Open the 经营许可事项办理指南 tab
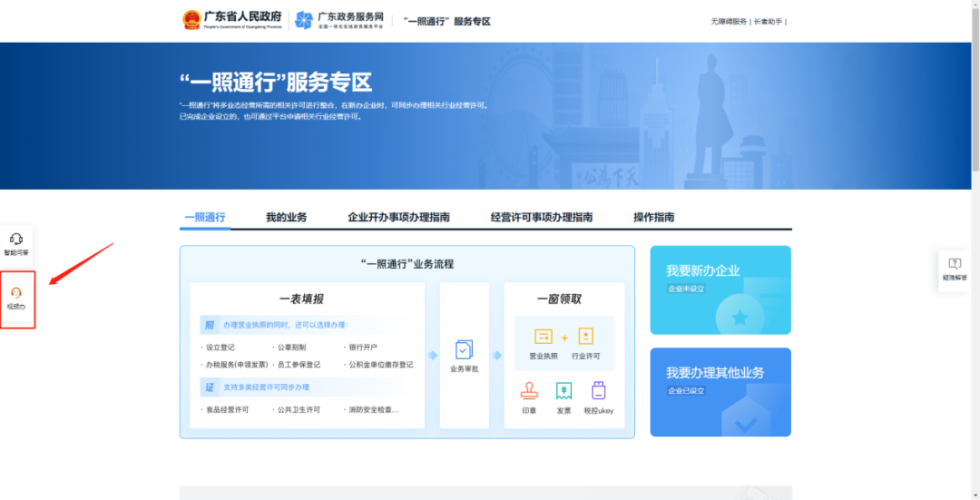 (x=542, y=218)
